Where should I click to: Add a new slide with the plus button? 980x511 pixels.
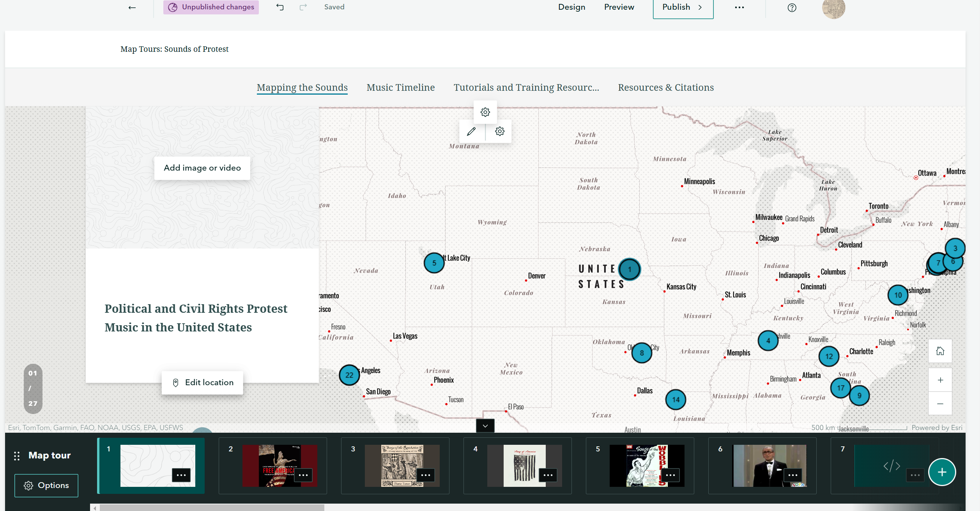click(942, 472)
